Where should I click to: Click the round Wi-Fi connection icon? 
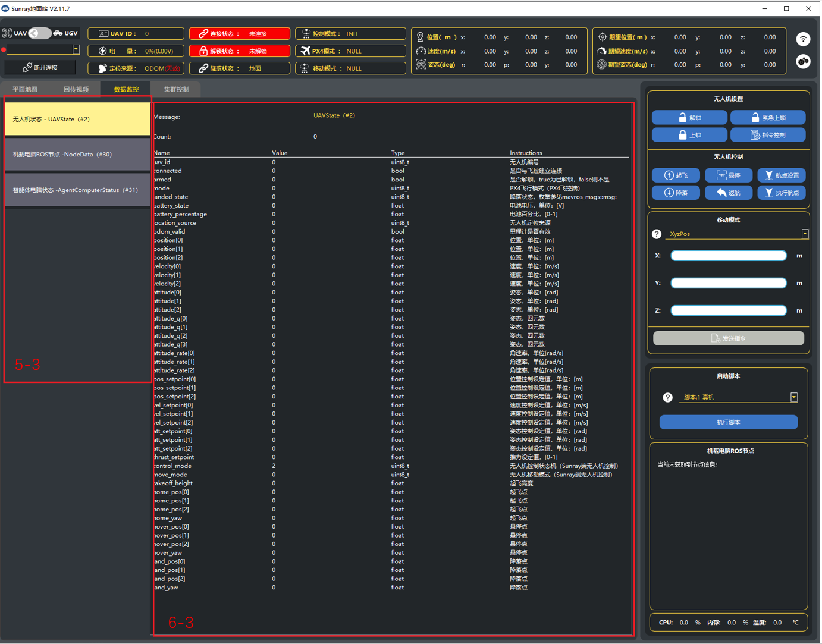pyautogui.click(x=803, y=39)
